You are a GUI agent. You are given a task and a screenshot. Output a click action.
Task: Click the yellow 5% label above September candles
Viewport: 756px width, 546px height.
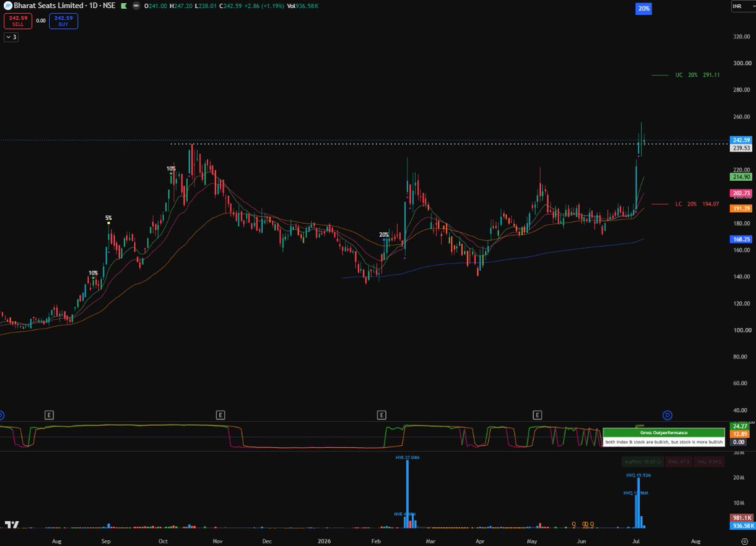coord(108,218)
